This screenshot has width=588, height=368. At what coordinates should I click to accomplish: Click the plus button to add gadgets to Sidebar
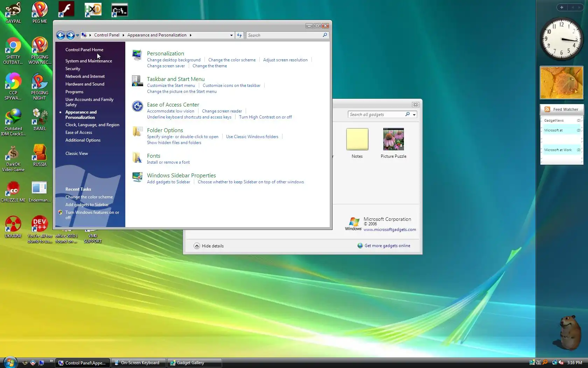(561, 7)
